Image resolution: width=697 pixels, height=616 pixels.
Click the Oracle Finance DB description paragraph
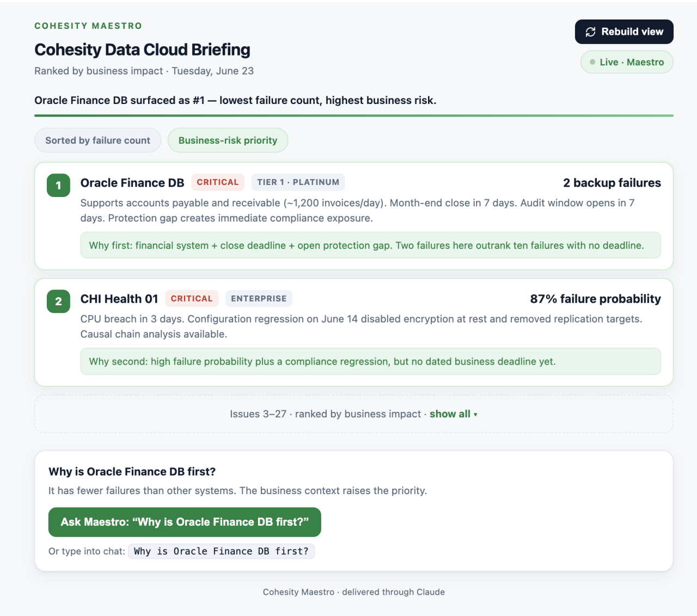357,211
